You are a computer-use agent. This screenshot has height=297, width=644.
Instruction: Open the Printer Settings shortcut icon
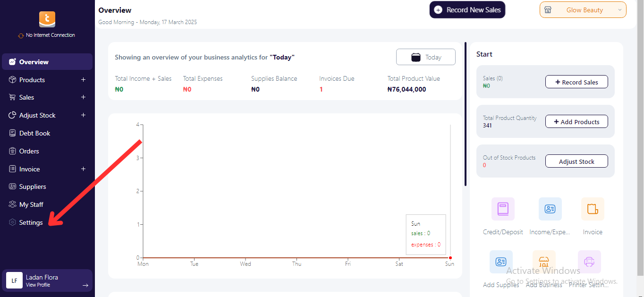point(589,262)
